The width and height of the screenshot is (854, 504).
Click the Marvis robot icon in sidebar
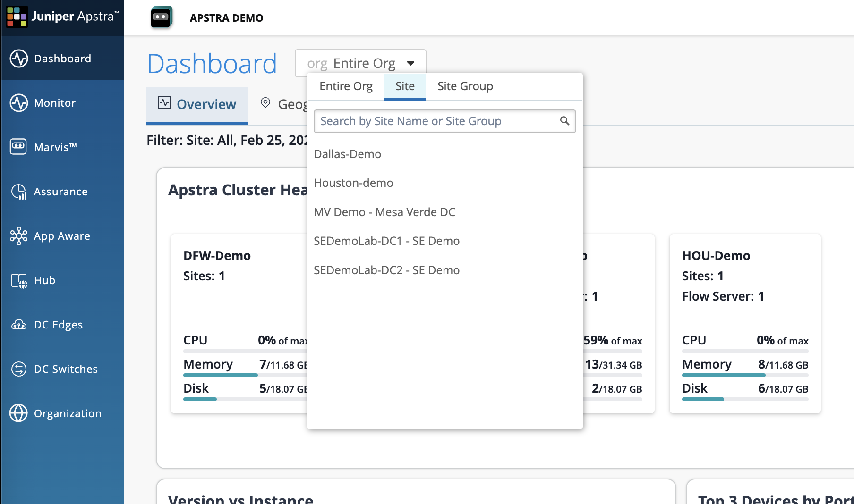point(19,147)
